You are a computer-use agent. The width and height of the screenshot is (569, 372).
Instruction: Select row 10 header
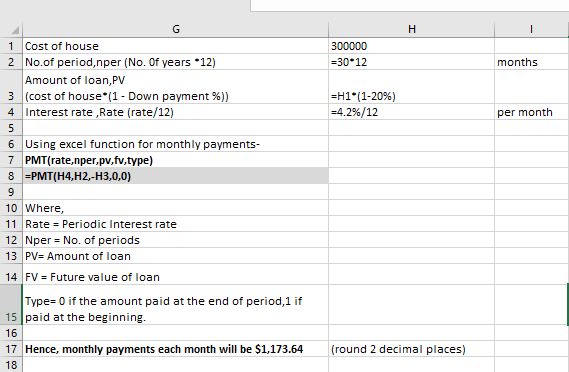pyautogui.click(x=11, y=208)
